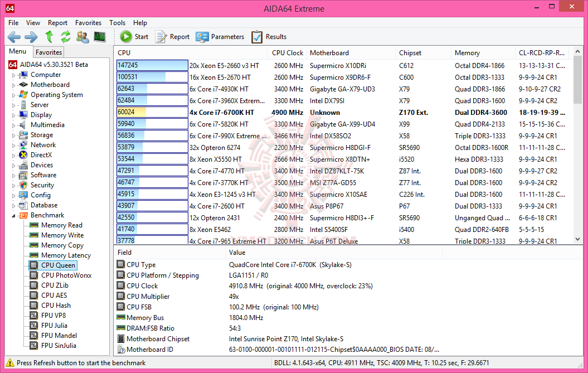This screenshot has height=373, width=588.
Task: Select the 6x Core i7-4930K HT row
Action: click(343, 89)
